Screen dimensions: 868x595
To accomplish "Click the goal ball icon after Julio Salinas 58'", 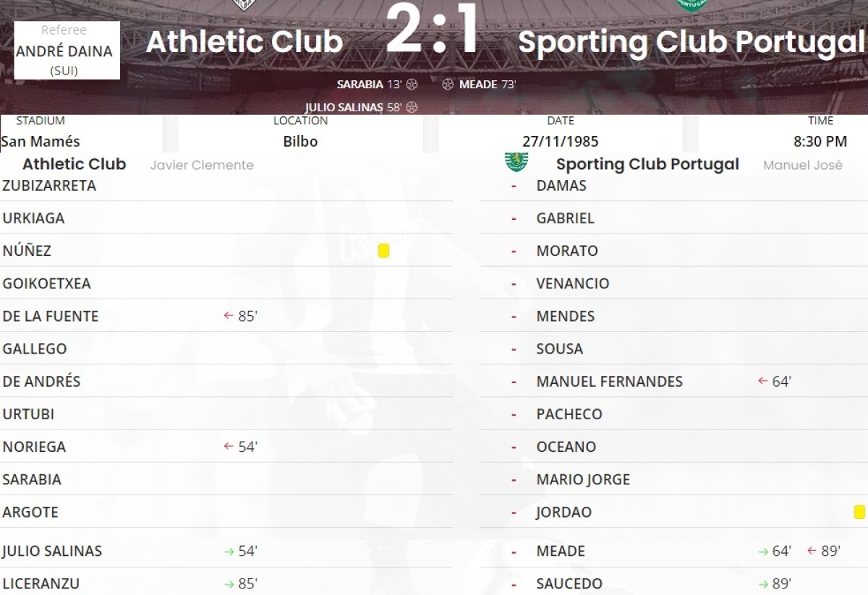I will pyautogui.click(x=412, y=107).
